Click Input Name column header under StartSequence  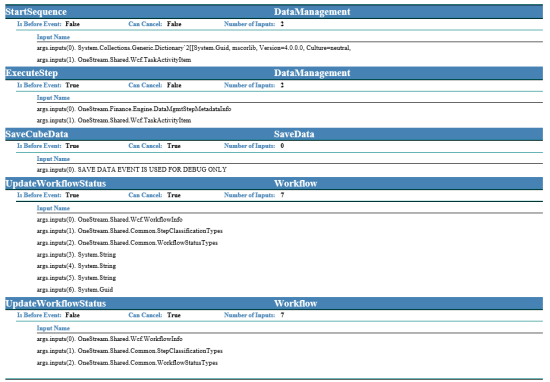coord(53,37)
